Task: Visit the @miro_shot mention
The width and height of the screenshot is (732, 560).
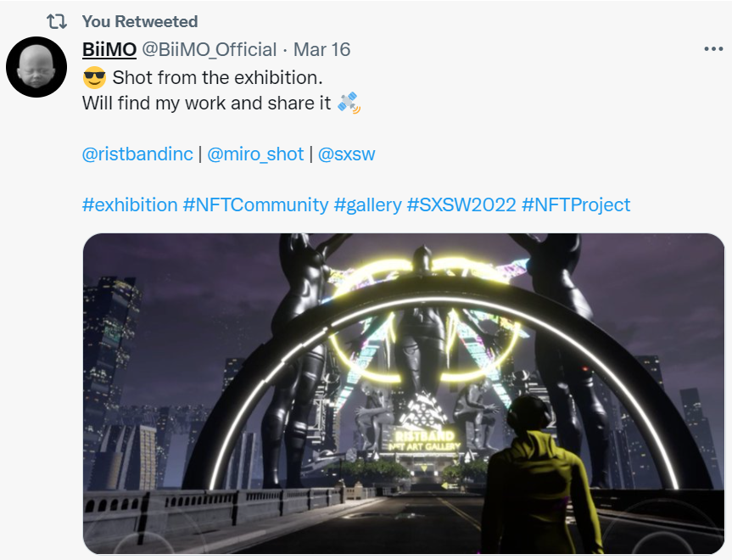Action: [x=255, y=154]
